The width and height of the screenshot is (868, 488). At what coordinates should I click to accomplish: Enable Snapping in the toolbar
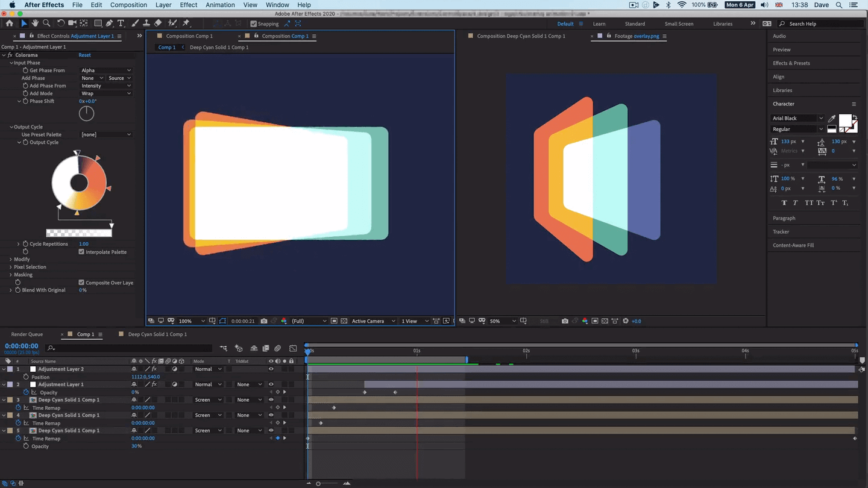(254, 24)
